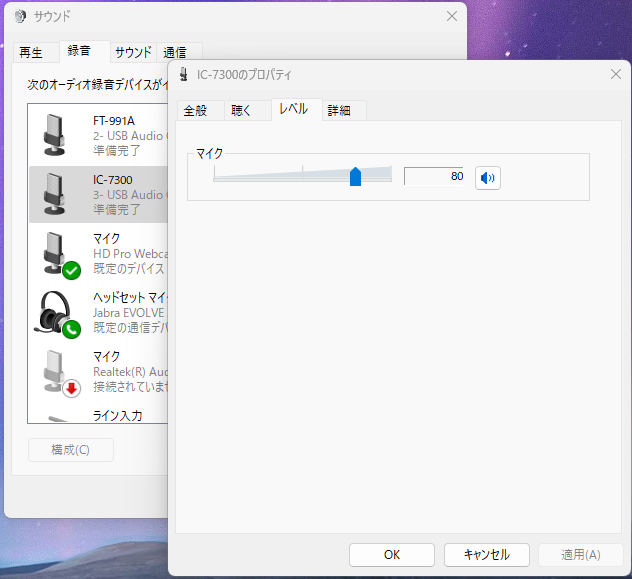Image resolution: width=632 pixels, height=579 pixels.
Task: Open the 詳細 tab
Action: pos(344,110)
